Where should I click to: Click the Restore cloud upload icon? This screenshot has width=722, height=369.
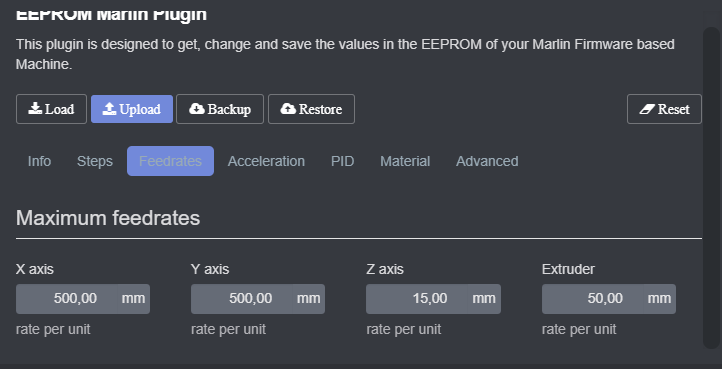coord(288,109)
